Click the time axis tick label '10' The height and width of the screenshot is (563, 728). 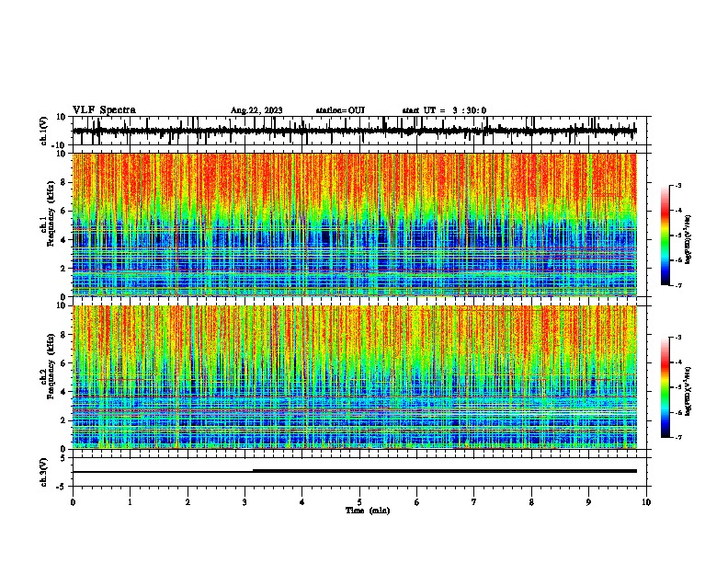tap(646, 502)
